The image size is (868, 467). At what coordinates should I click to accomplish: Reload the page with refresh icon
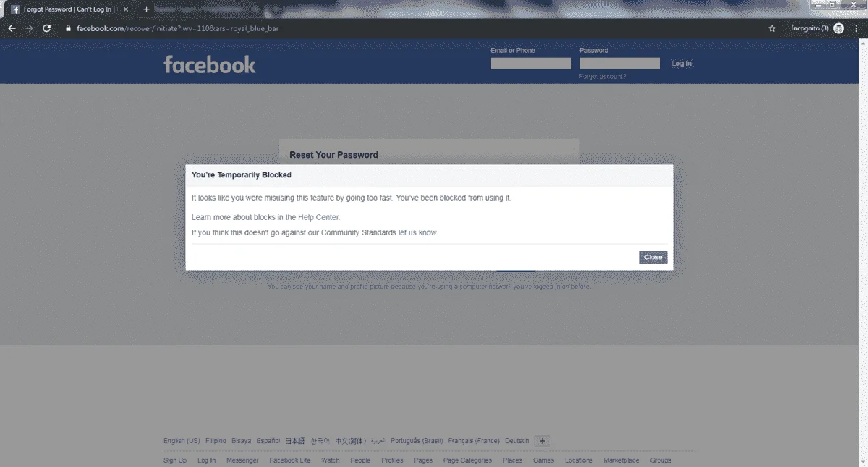coord(47,28)
